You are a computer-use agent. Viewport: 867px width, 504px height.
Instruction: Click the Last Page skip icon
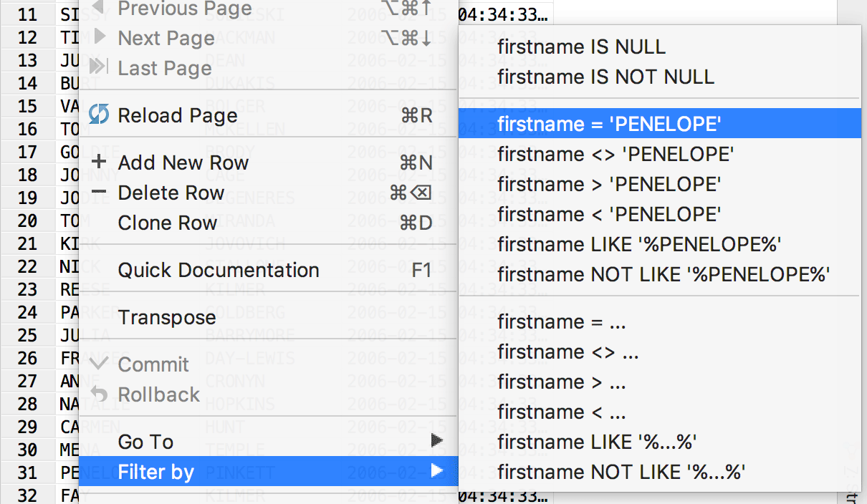click(x=99, y=68)
